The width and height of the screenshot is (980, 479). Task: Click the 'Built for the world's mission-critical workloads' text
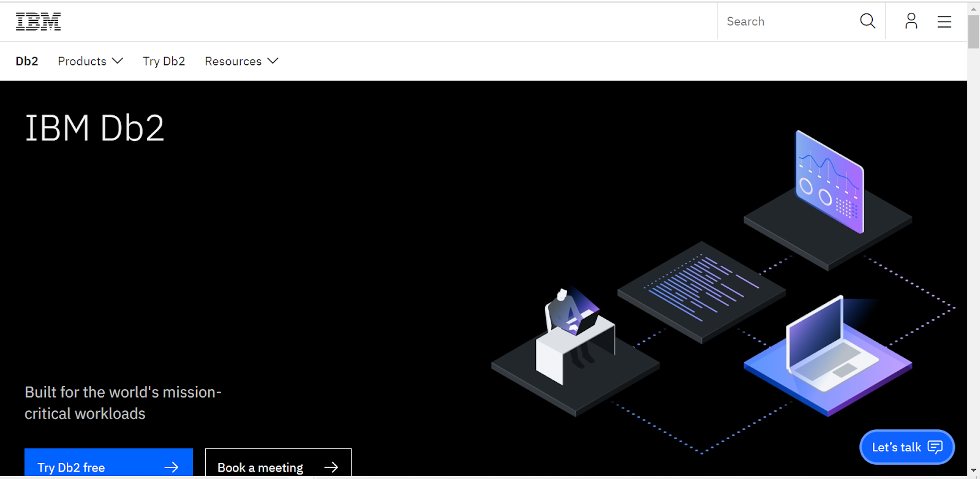pos(123,403)
